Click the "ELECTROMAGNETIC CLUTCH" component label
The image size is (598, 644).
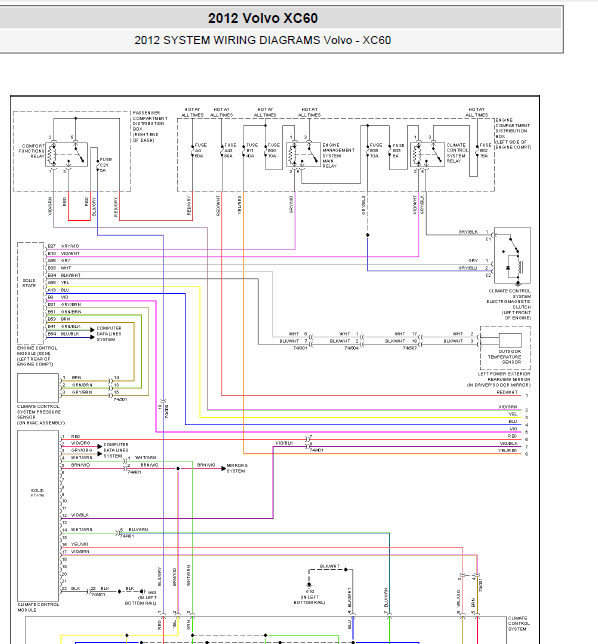(509, 304)
